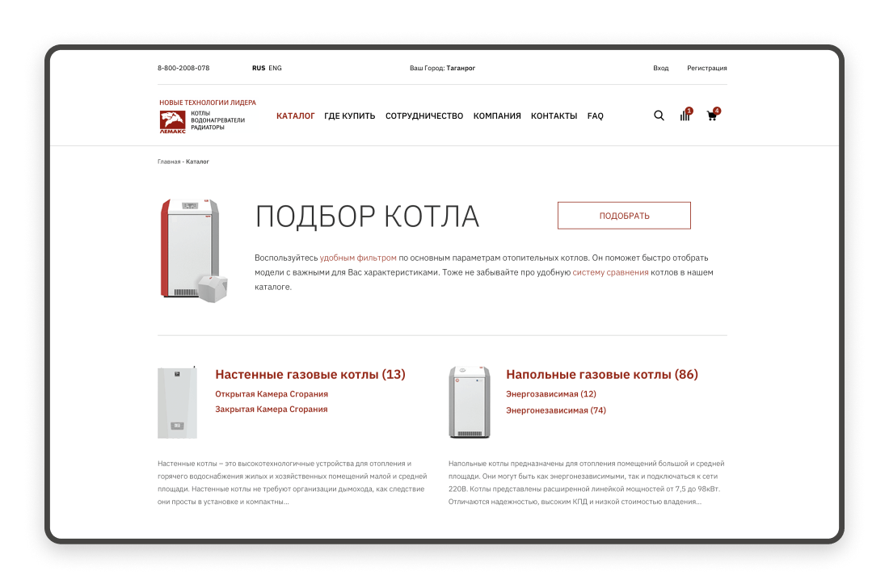Go to Главная breadcrumb
The height and width of the screenshot is (588, 889).
tap(169, 162)
